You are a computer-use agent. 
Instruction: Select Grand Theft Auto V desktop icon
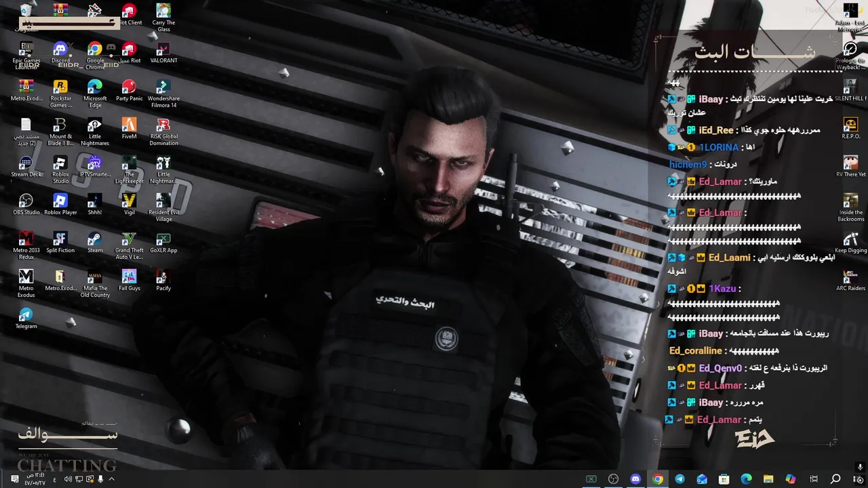click(129, 245)
